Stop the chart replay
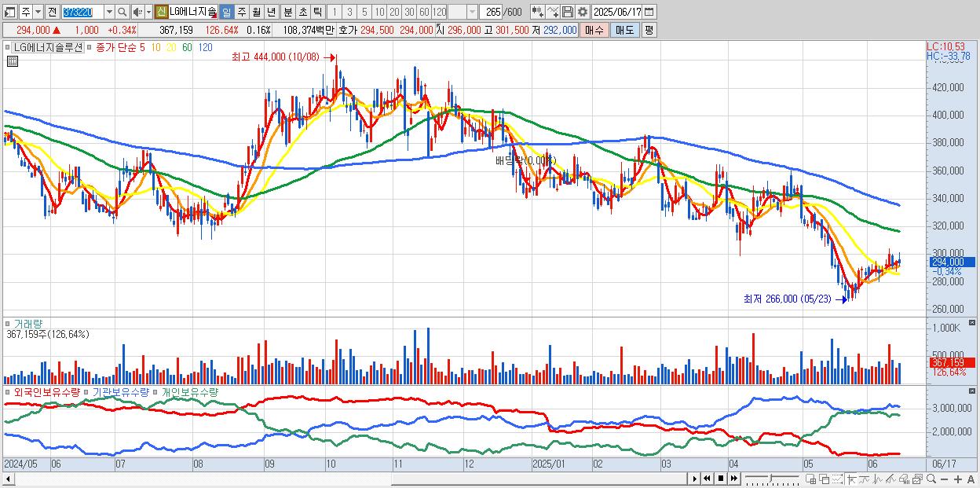The image size is (980, 488). pos(720,479)
